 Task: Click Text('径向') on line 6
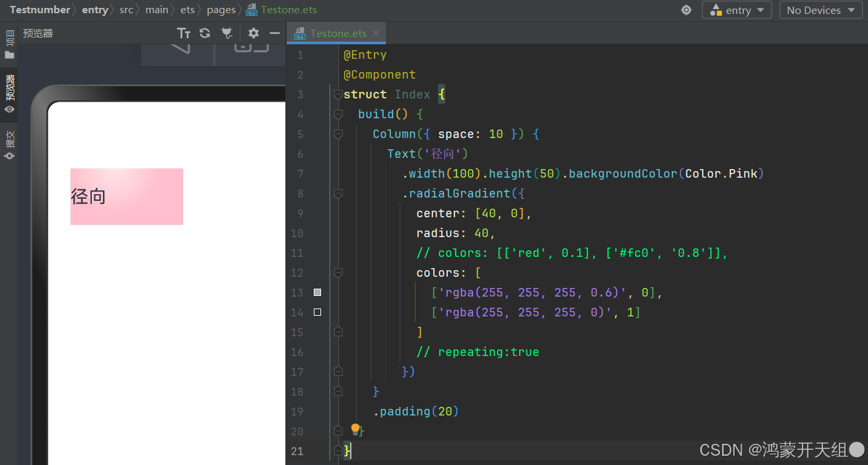coord(427,154)
